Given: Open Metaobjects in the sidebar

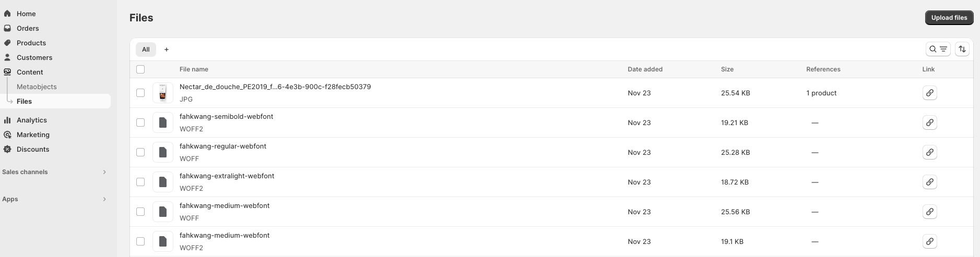Looking at the screenshot, I should coord(37,87).
